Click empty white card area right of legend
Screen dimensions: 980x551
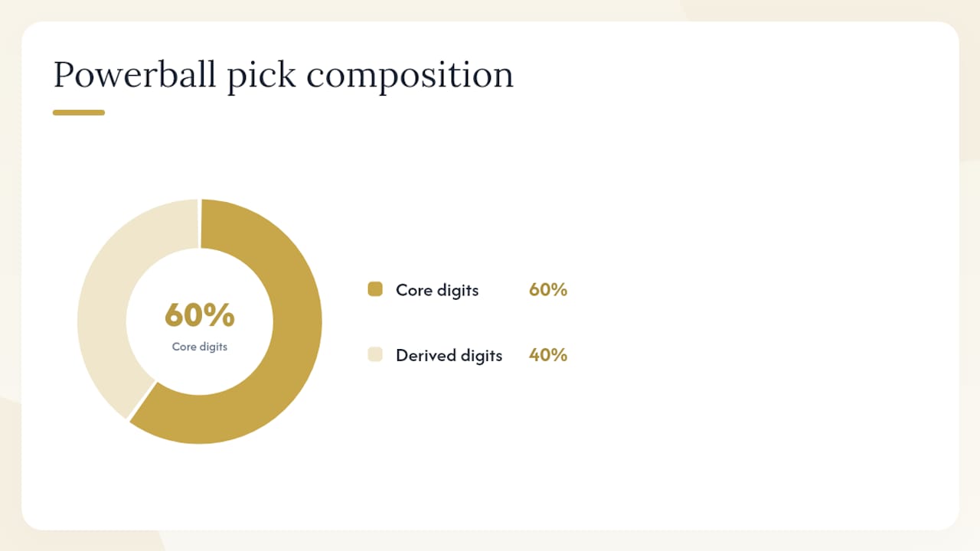766,321
